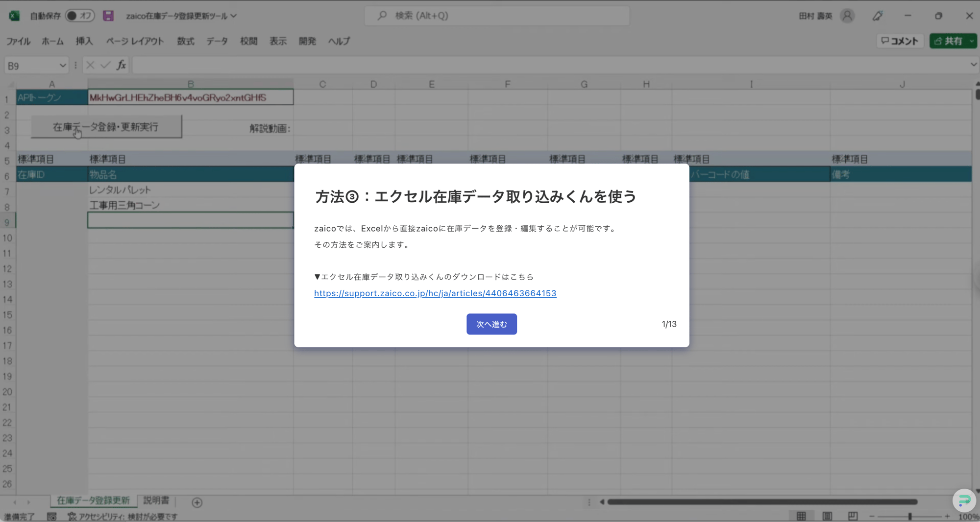Click the 次へ進む button in dialog
The width and height of the screenshot is (980, 522).
(x=491, y=324)
